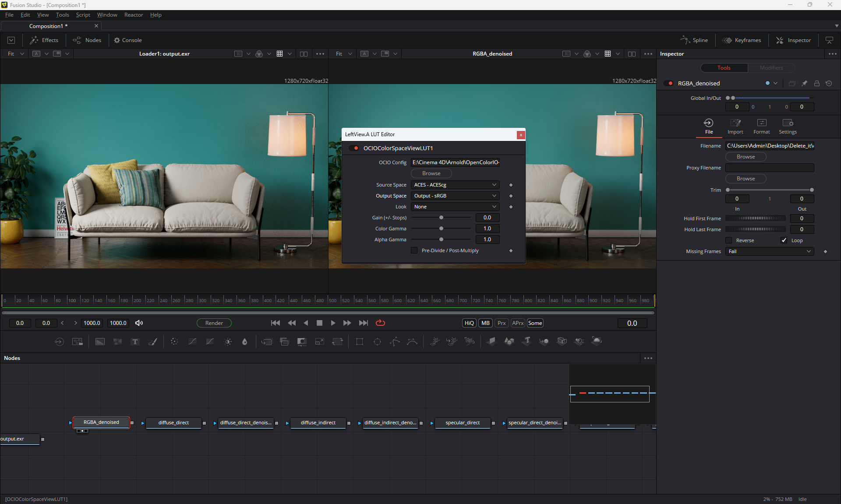Screen dimensions: 841x504
Task: Click the Render button
Action: 214,323
